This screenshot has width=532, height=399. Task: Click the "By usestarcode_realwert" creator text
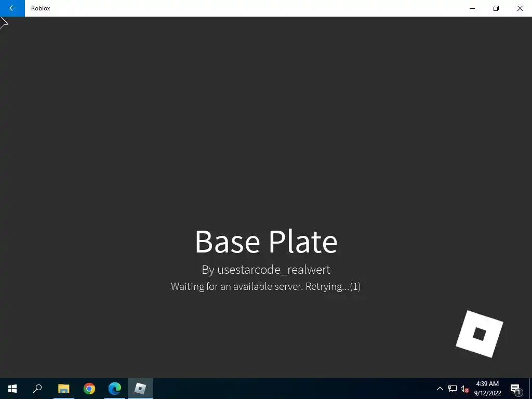coord(266,270)
